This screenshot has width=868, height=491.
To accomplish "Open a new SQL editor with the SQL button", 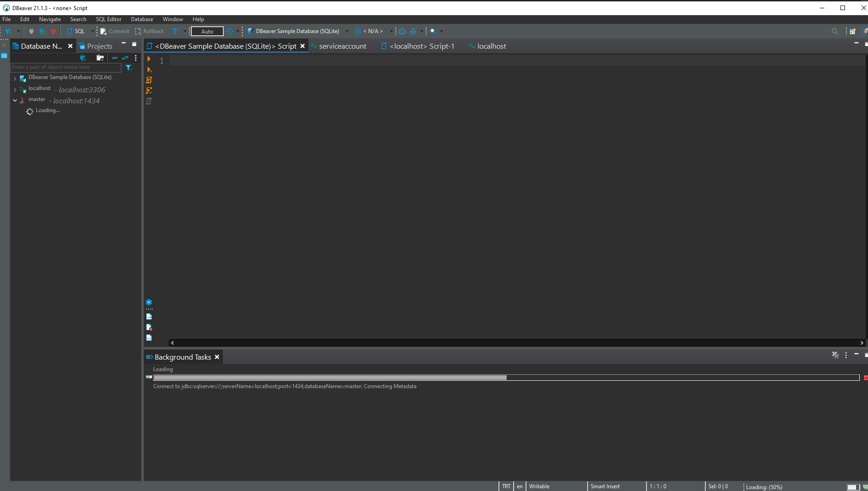I will pyautogui.click(x=76, y=31).
